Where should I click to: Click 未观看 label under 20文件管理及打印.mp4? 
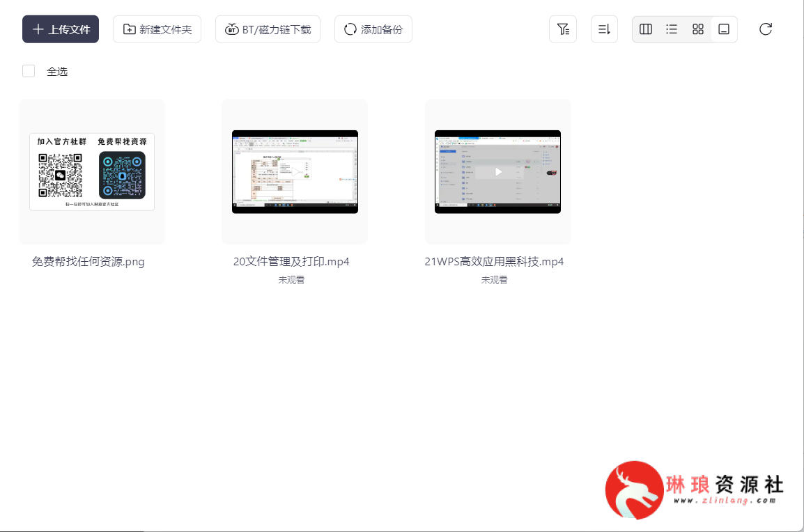coord(291,280)
